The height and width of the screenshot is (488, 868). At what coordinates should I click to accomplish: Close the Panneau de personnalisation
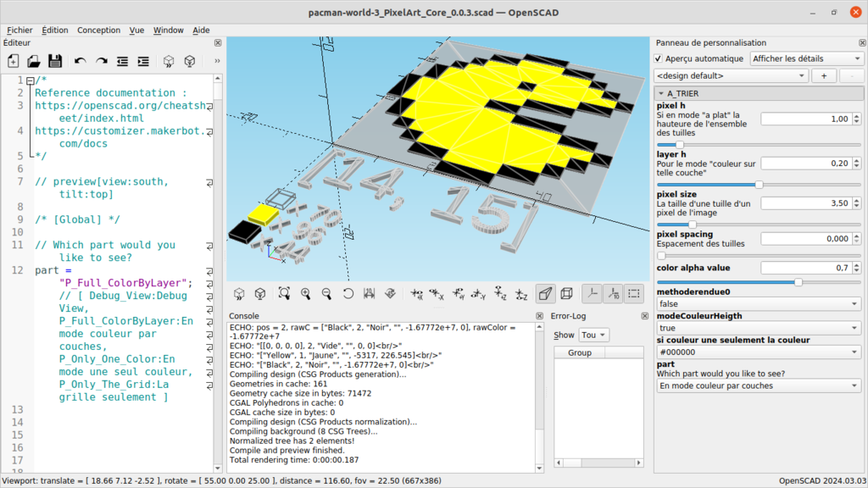(x=862, y=42)
